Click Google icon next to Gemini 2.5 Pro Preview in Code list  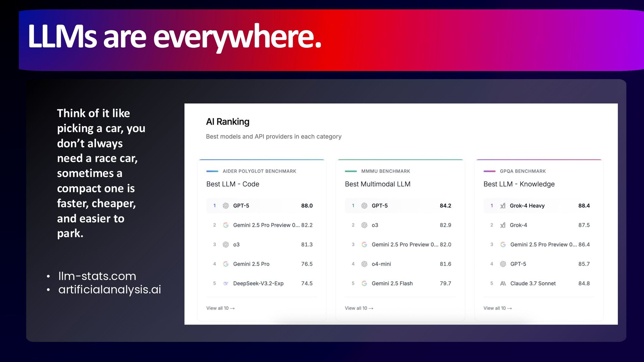226,225
